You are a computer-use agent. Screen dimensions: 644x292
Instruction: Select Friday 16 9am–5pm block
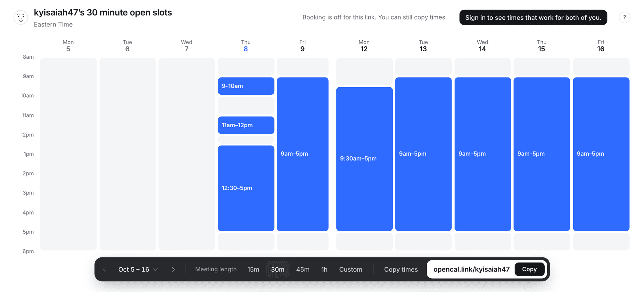(x=601, y=154)
